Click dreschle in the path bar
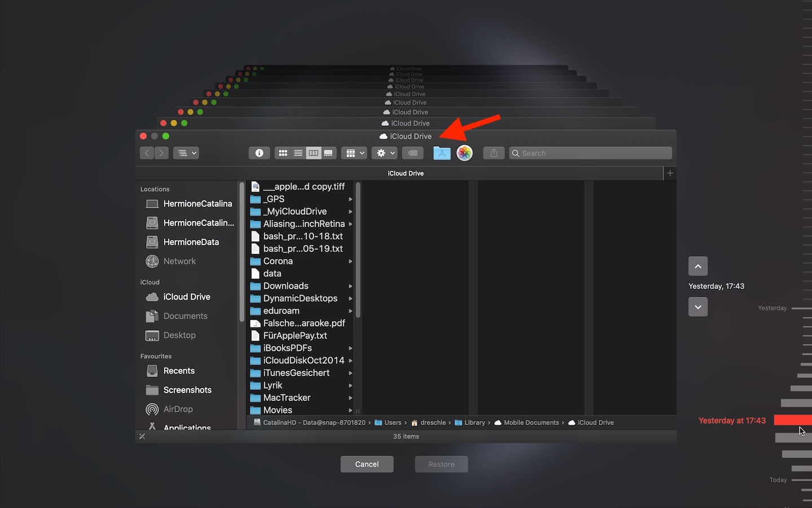This screenshot has height=508, width=812. point(429,423)
